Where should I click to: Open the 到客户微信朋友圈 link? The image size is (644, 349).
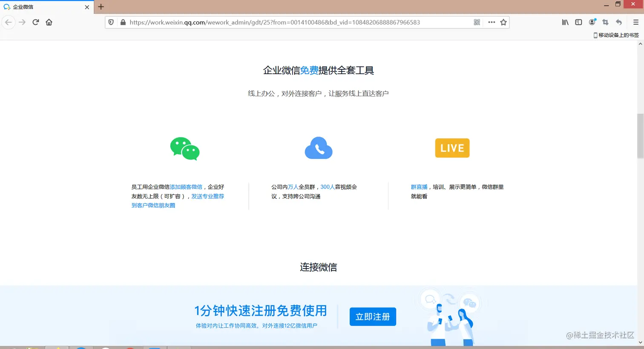[x=153, y=205]
